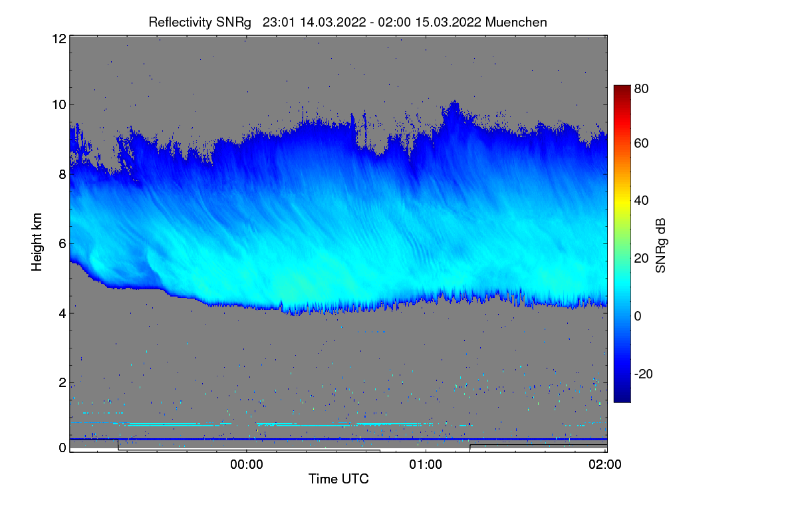Screen dimensions: 798x532
Task: Click the yellow band of the colorbar
Action: (x=622, y=203)
